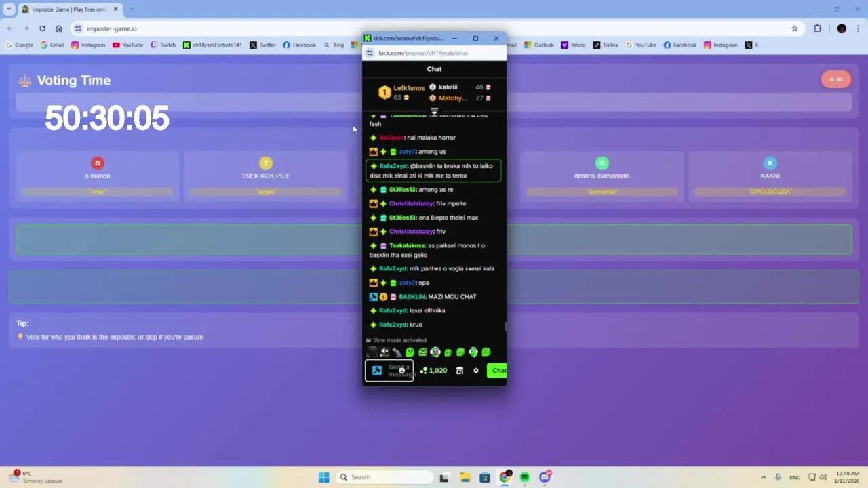Click Matchy leaderboard entry

[x=460, y=98]
